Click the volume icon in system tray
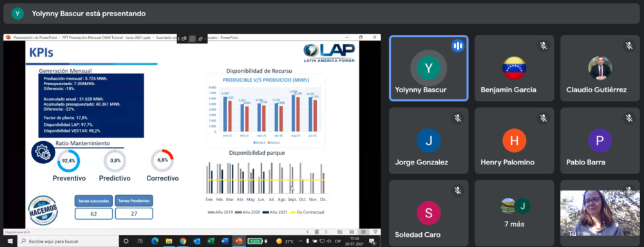Screen dimensions: 644x247 click(328, 241)
